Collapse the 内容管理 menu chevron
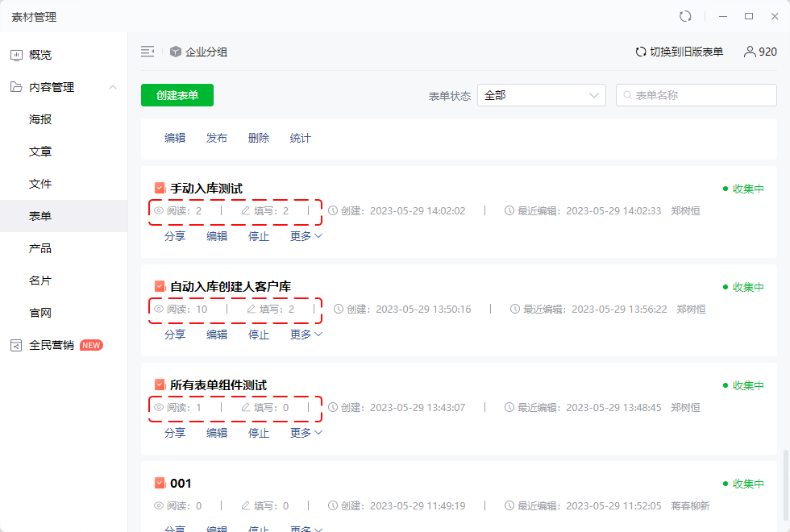Screen dimensions: 790x532 point(113,87)
